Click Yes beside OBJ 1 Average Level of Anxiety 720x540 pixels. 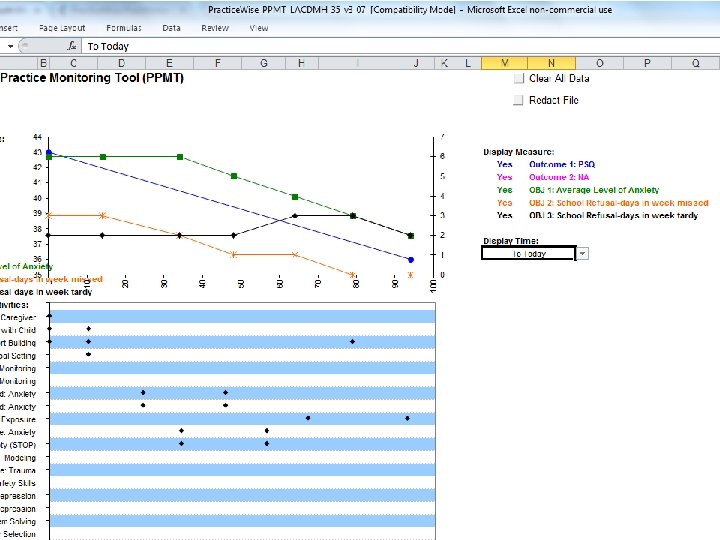504,190
